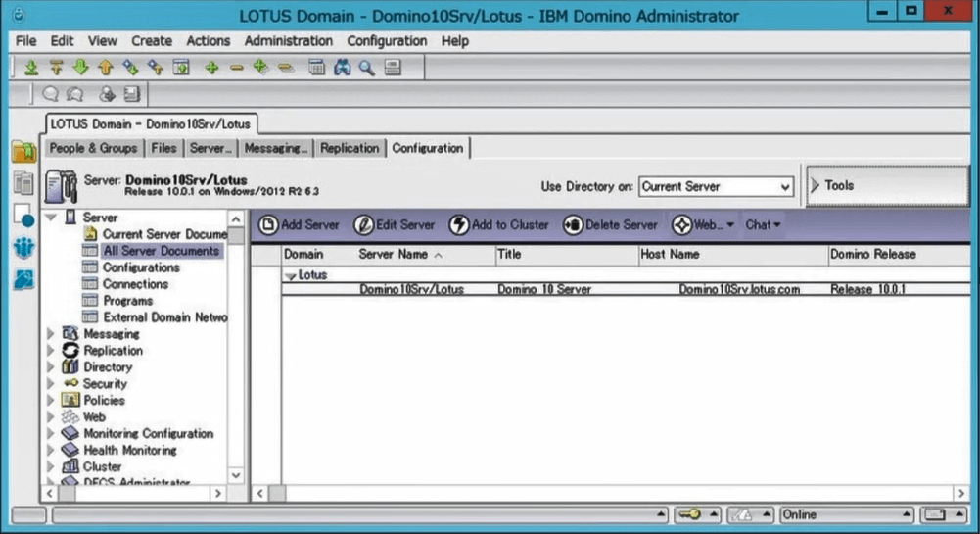Select the Domino10Srv/Lotus server row
The height and width of the screenshot is (534, 980).
click(411, 290)
